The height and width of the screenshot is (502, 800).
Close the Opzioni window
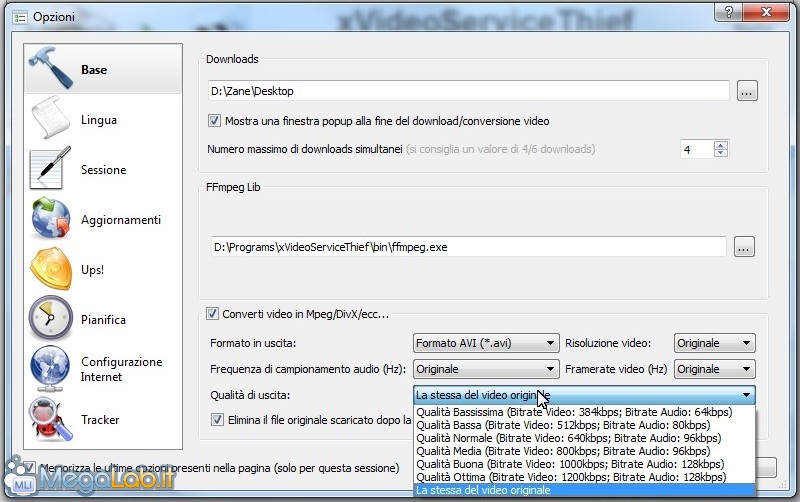[766, 12]
